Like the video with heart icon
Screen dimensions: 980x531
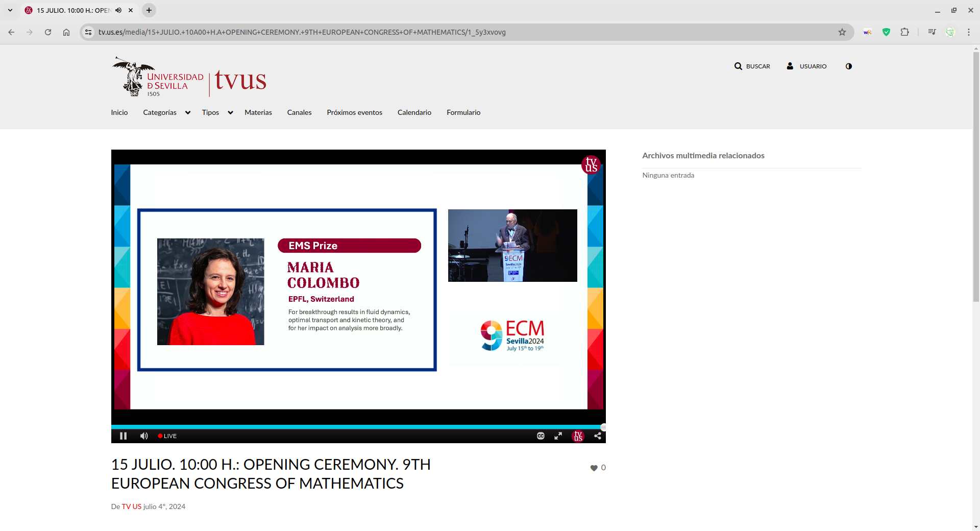(594, 468)
